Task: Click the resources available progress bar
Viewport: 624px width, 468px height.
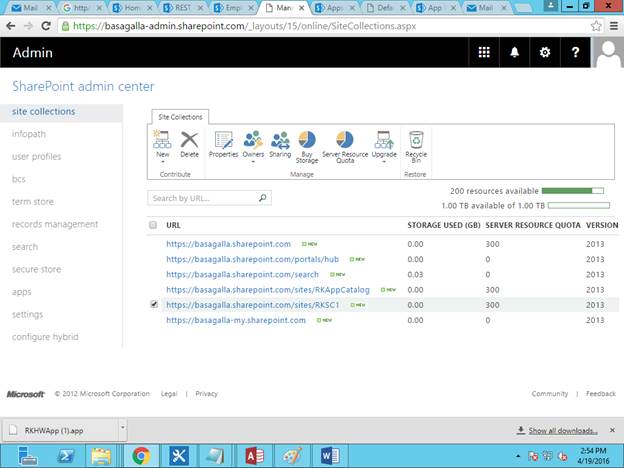Action: tap(573, 191)
